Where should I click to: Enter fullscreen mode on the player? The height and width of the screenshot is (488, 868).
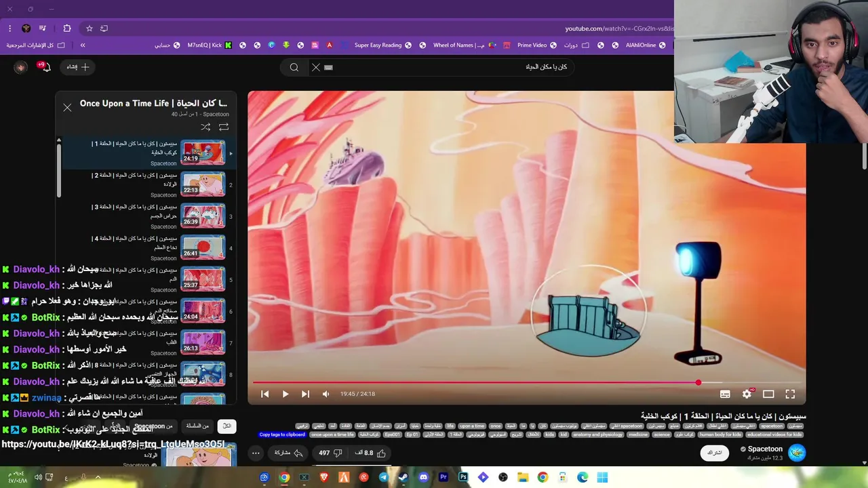coord(790,394)
